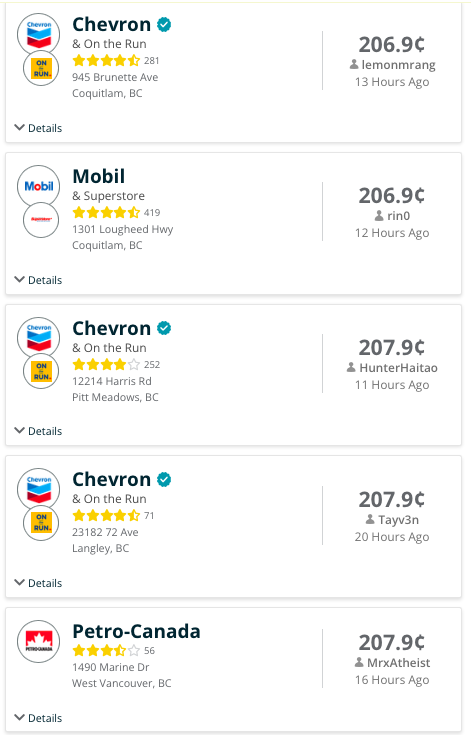Show Details for Chevron in Pitt Meadows

(38, 431)
